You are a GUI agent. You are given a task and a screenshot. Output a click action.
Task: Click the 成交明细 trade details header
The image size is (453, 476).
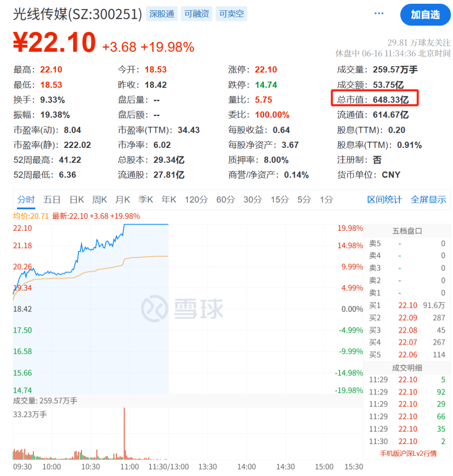click(407, 367)
